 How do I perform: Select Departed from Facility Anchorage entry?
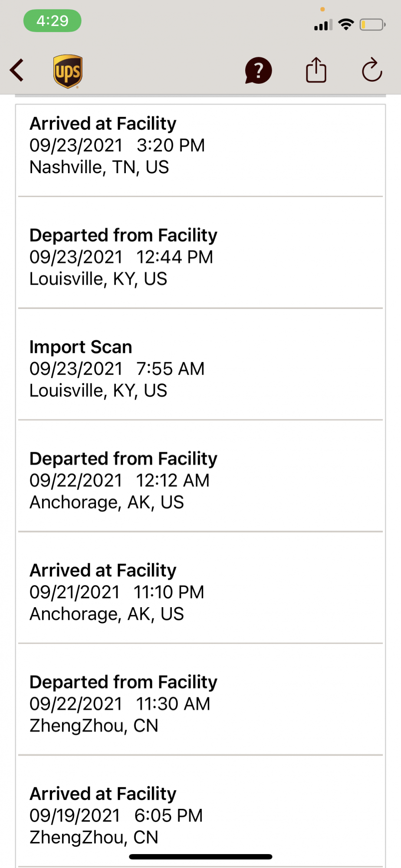200,476
